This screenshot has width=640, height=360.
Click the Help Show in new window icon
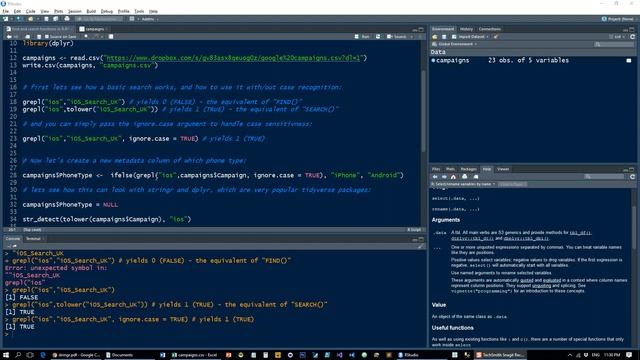tap(476, 177)
